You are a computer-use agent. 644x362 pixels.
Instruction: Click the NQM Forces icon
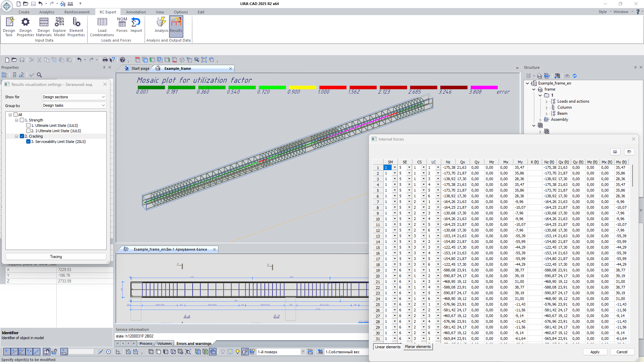[x=122, y=25]
